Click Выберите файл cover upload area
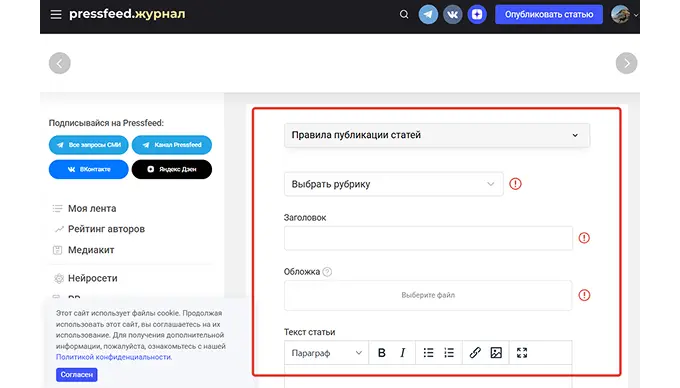Viewport: 680px width, 388px height. [x=428, y=295]
